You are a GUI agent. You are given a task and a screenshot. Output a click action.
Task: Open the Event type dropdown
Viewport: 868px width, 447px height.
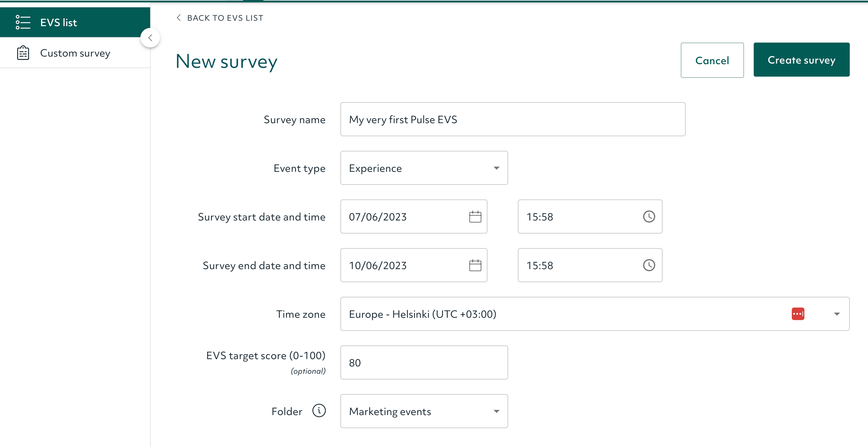tap(496, 168)
